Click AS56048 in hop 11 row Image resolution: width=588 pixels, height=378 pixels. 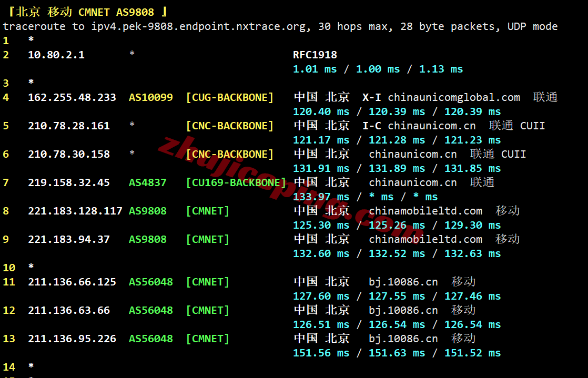click(151, 282)
